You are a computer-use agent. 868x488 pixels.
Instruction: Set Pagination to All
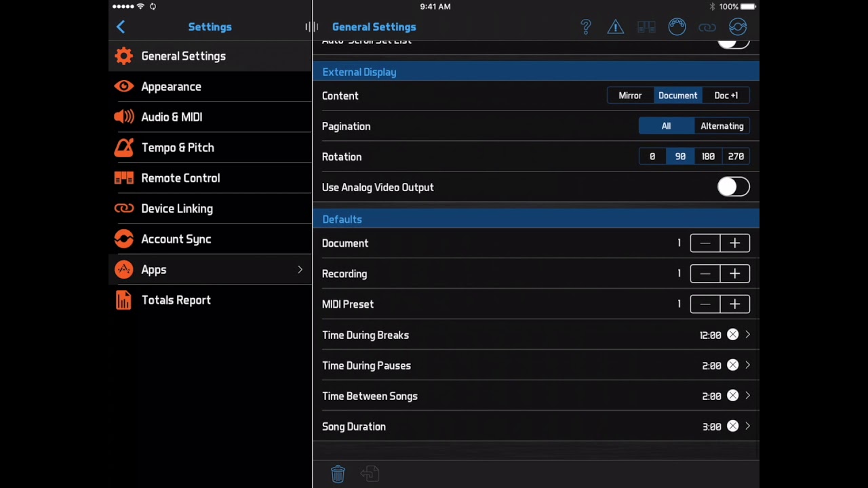point(666,126)
